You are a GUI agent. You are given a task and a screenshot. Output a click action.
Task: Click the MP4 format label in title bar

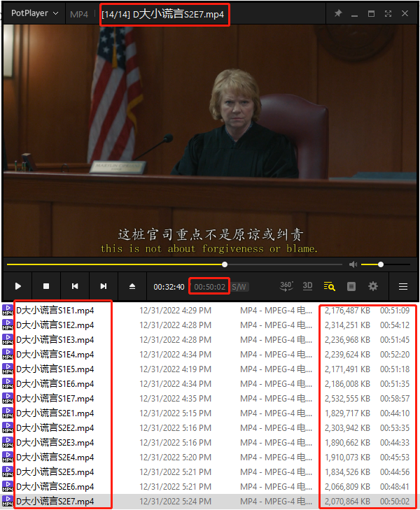(x=79, y=14)
